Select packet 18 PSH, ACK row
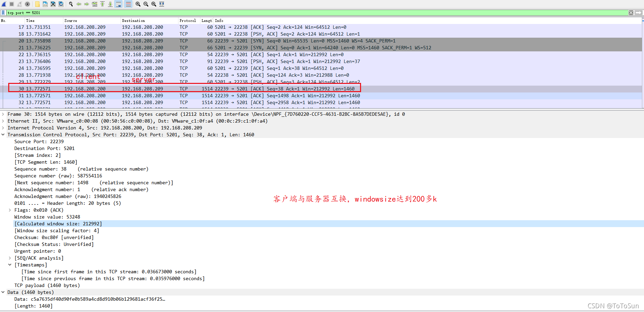Image resolution: width=644 pixels, height=312 pixels. (x=321, y=34)
